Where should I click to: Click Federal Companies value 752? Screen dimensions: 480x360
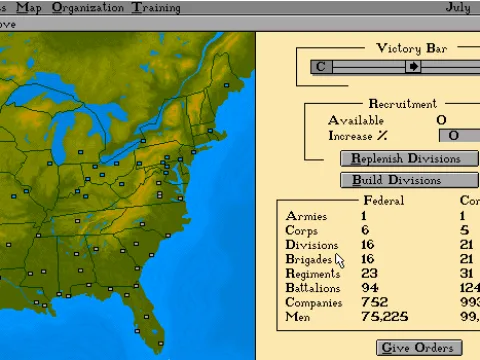click(375, 302)
